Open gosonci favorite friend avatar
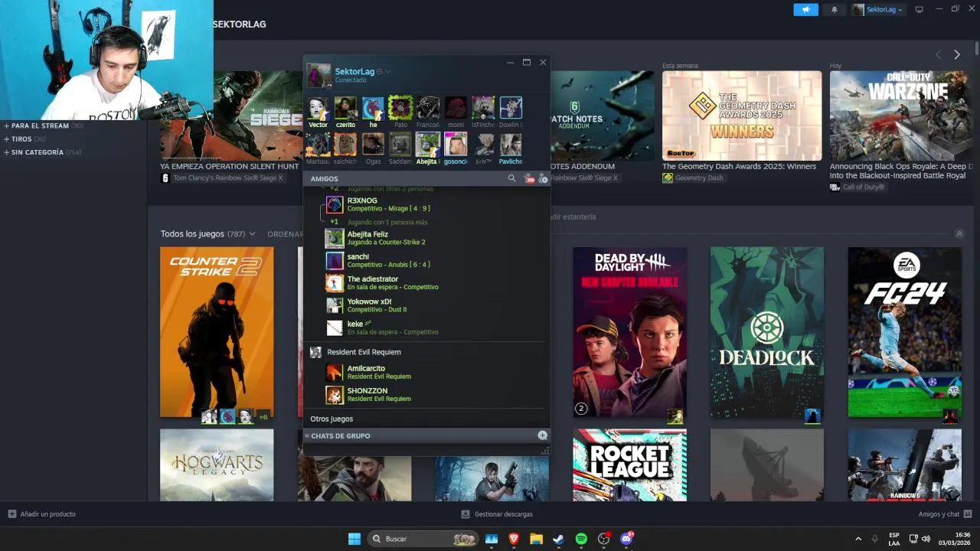This screenshot has height=551, width=980. (x=456, y=145)
